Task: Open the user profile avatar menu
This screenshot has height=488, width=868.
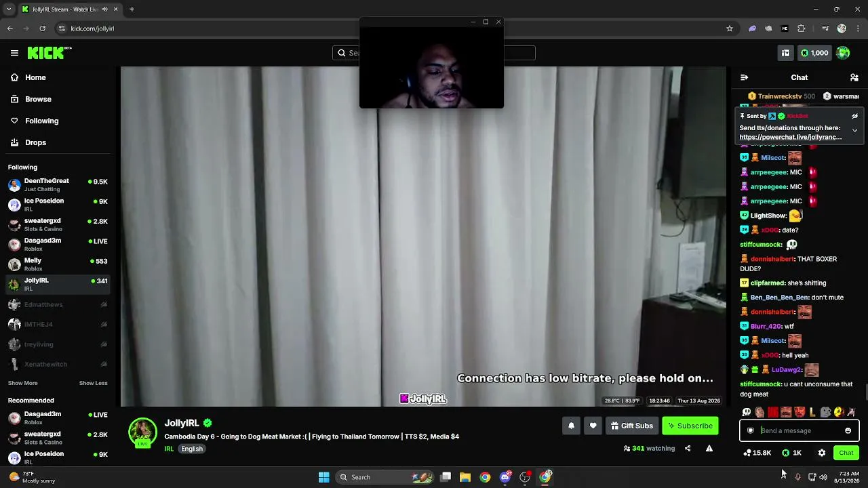Action: (x=843, y=53)
